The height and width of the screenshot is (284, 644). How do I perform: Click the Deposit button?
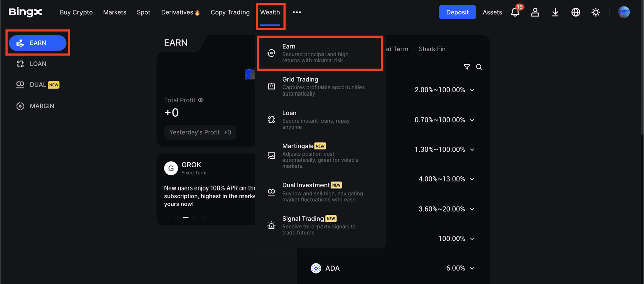coord(457,12)
